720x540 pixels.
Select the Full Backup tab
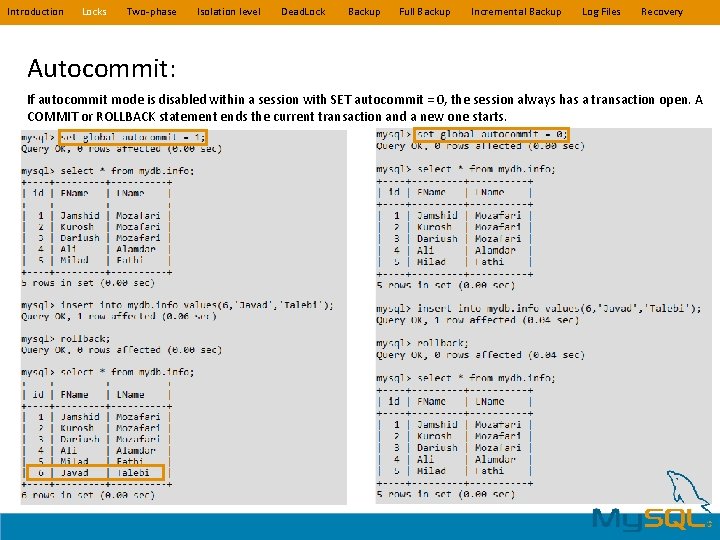click(425, 12)
